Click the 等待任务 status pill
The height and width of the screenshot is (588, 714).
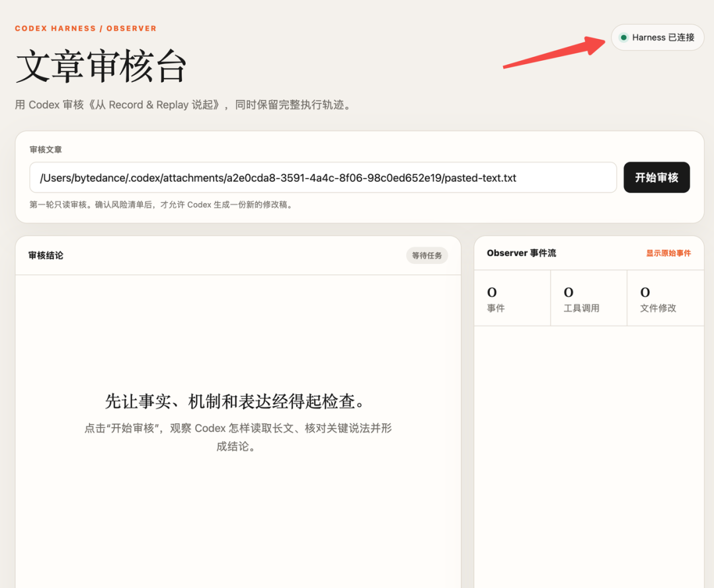pos(426,255)
